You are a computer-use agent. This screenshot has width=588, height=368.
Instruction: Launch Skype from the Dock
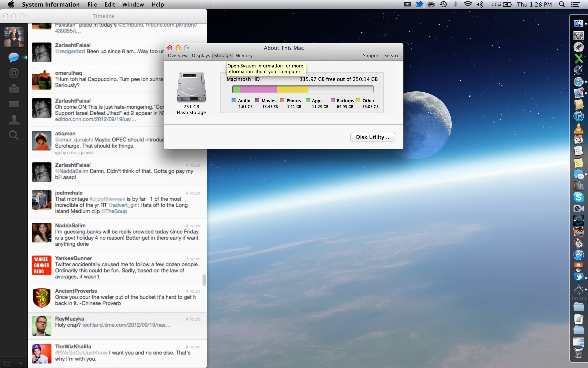tap(578, 197)
